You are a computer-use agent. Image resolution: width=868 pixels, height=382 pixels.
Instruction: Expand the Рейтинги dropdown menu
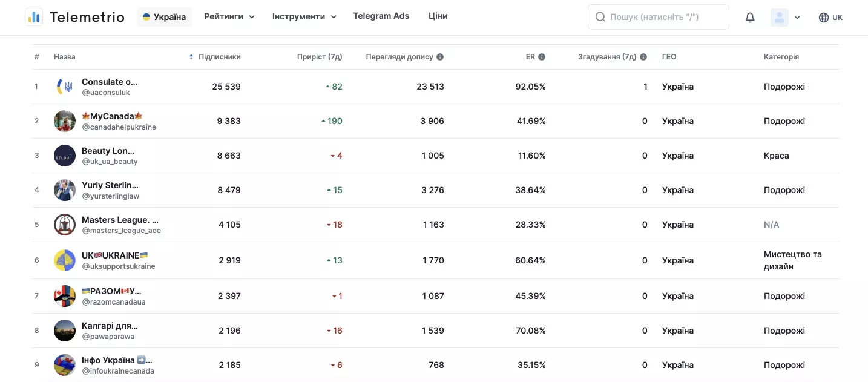click(x=229, y=17)
